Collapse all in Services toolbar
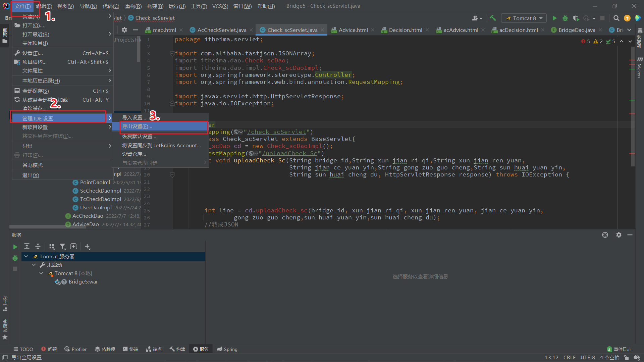The width and height of the screenshot is (644, 362). [x=38, y=247]
